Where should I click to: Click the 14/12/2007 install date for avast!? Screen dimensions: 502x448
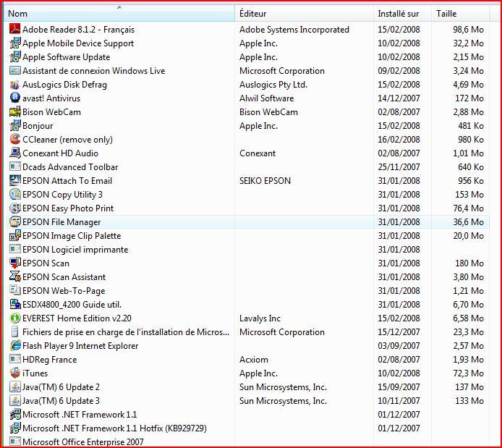tap(399, 98)
